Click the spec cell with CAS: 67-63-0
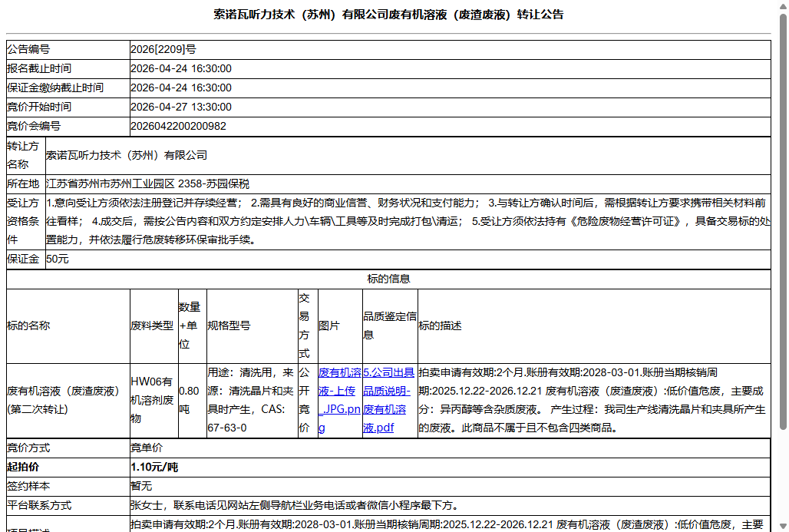 coord(252,400)
